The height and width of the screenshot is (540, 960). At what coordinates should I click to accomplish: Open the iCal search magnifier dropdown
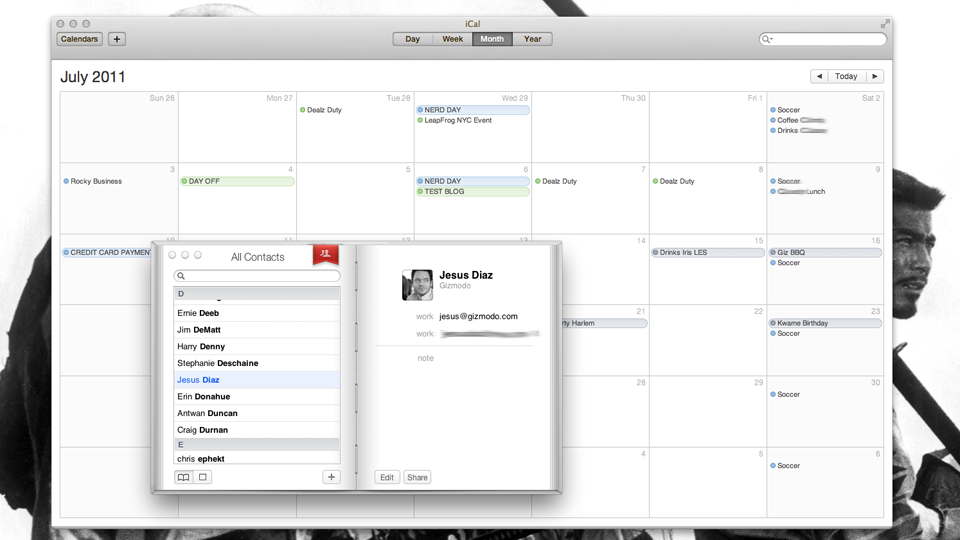[767, 39]
